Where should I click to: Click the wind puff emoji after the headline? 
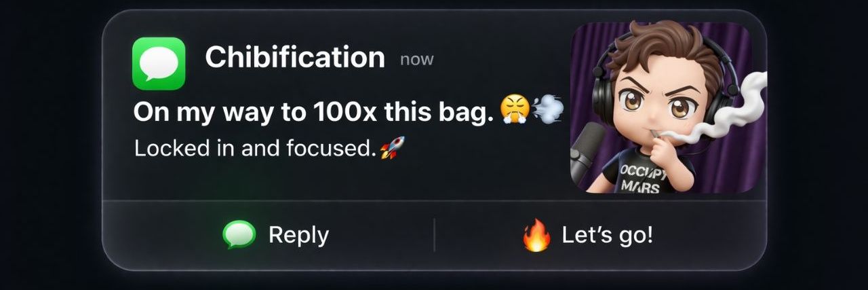pyautogui.click(x=548, y=109)
